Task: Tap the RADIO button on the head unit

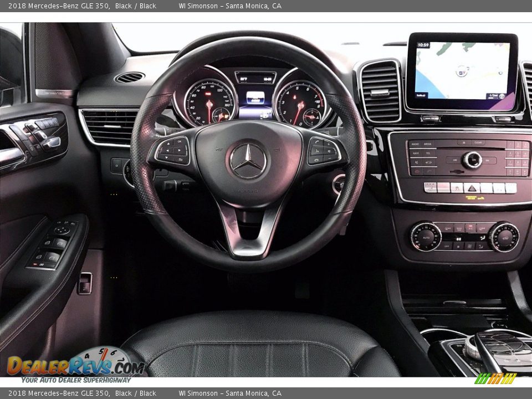Action: coord(415,144)
